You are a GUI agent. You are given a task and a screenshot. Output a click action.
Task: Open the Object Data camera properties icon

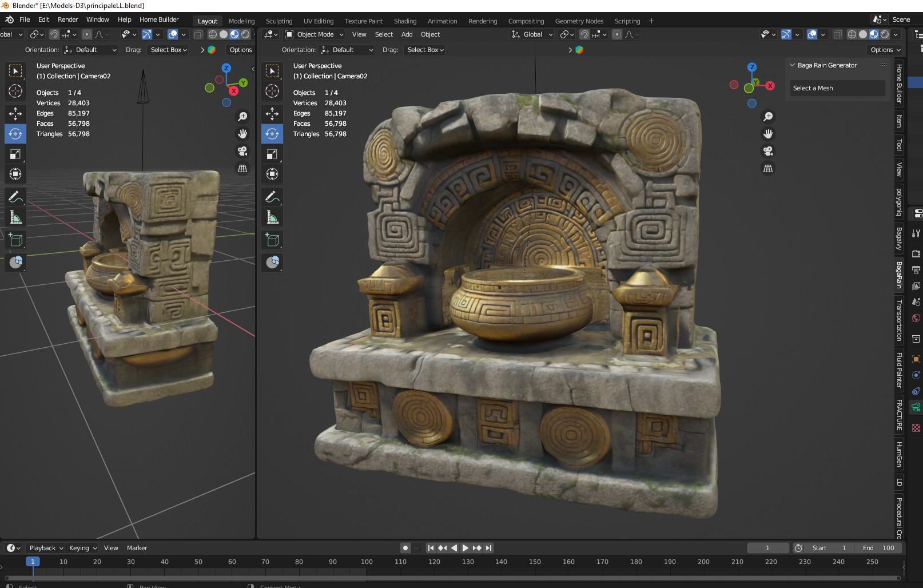pos(916,407)
